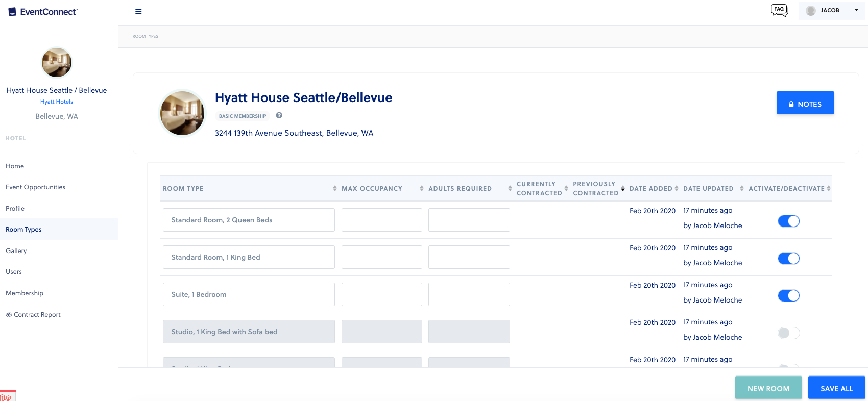Click the Save All button
This screenshot has width=868, height=401.
tap(836, 388)
